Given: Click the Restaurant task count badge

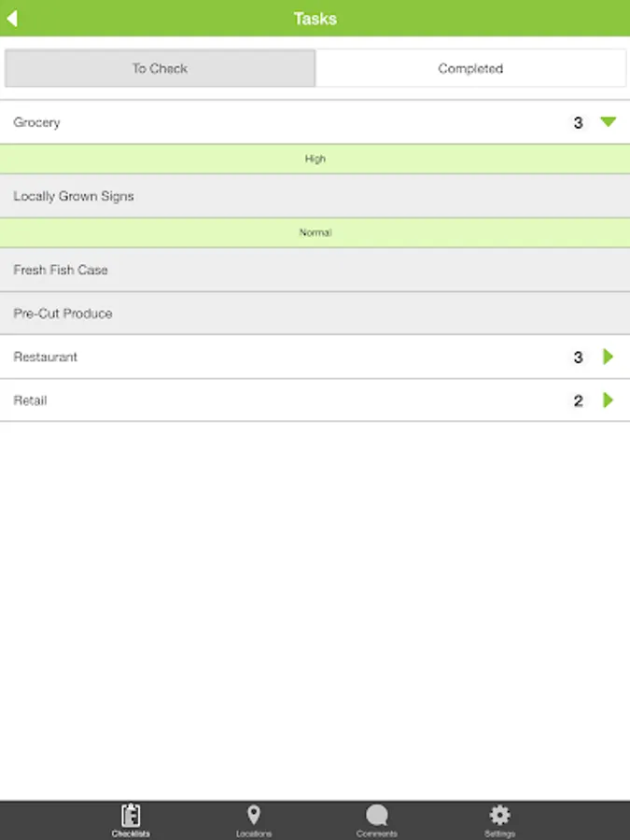Looking at the screenshot, I should (578, 357).
